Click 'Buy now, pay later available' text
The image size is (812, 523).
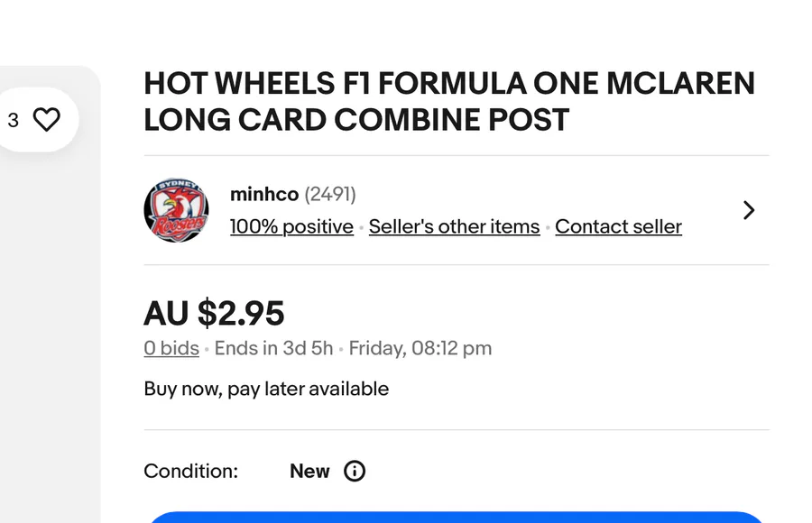pyautogui.click(x=266, y=389)
